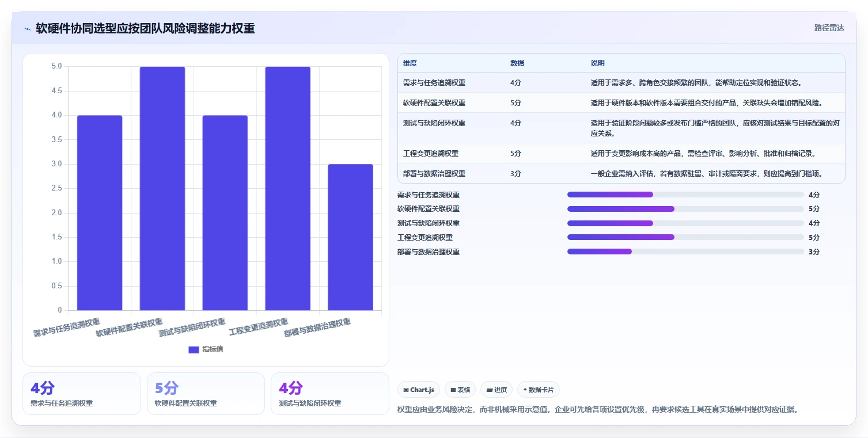
Task: Click the 路径雷达 label in the header
Action: coord(829,28)
